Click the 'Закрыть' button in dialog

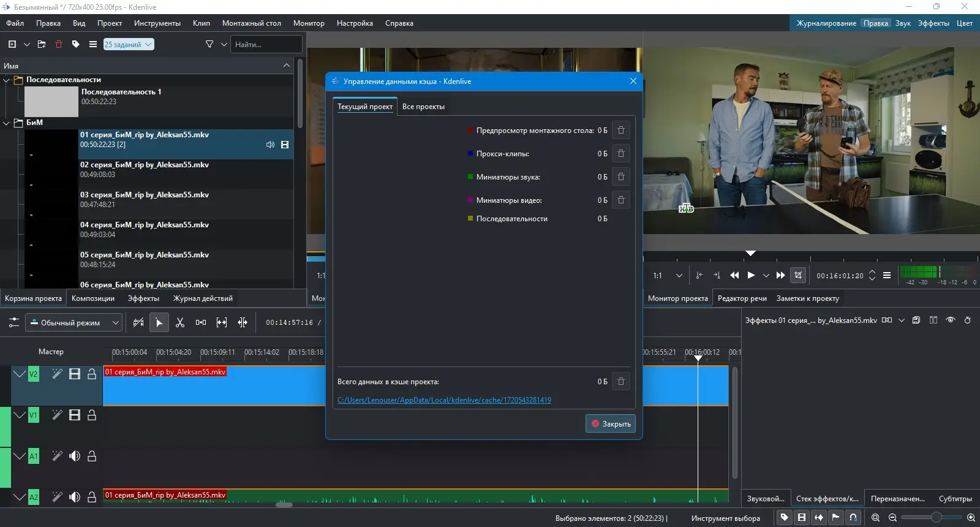tap(610, 423)
